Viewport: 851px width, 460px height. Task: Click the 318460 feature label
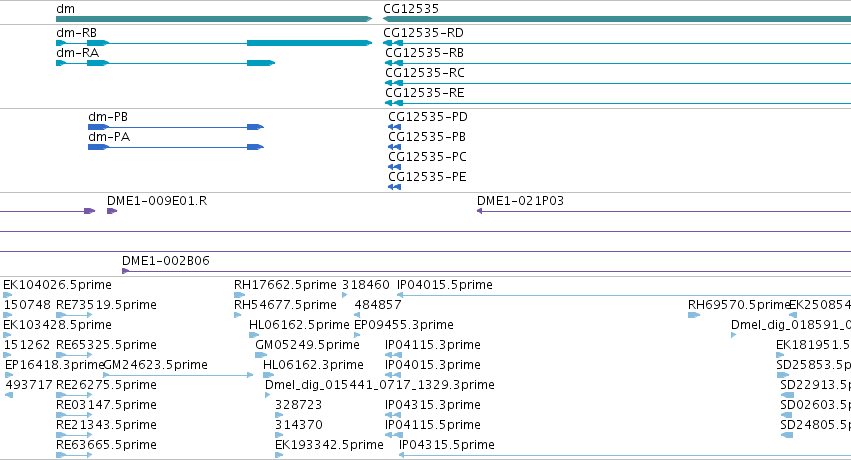tap(366, 285)
